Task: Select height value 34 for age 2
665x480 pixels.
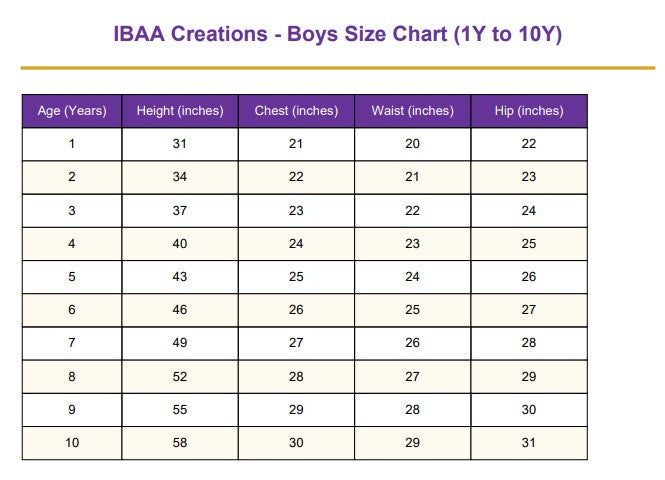Action: [180, 177]
